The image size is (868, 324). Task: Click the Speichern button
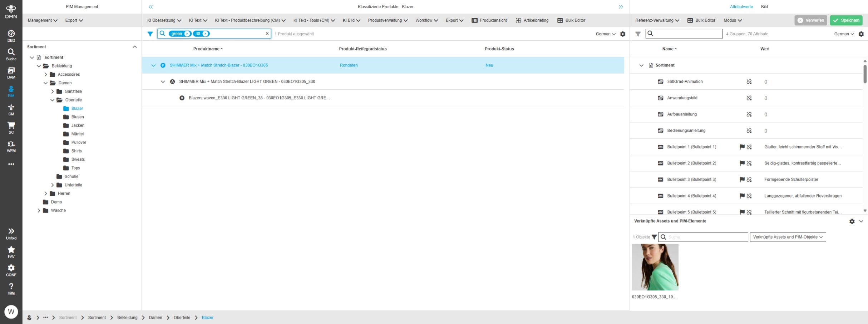[x=846, y=20]
